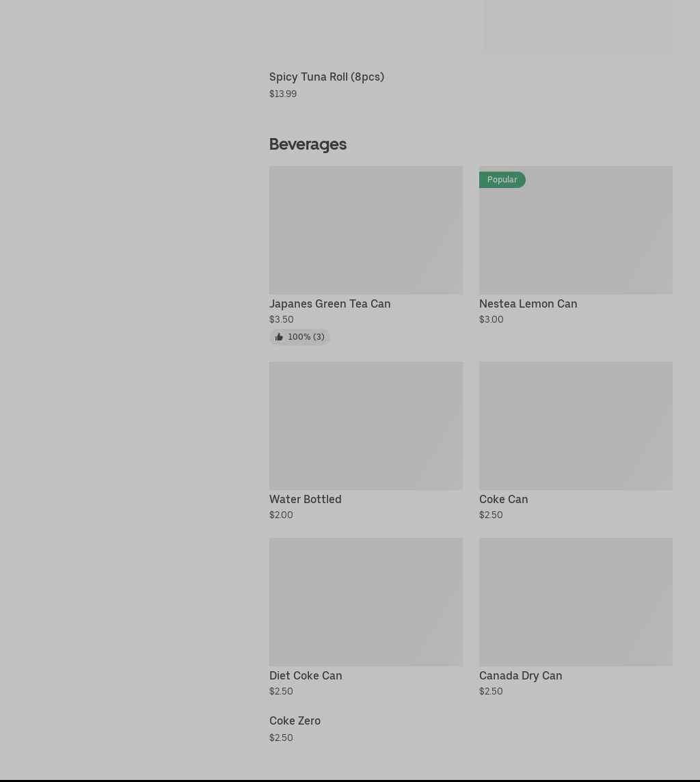Choose the Water Bottled item name

[x=305, y=499]
